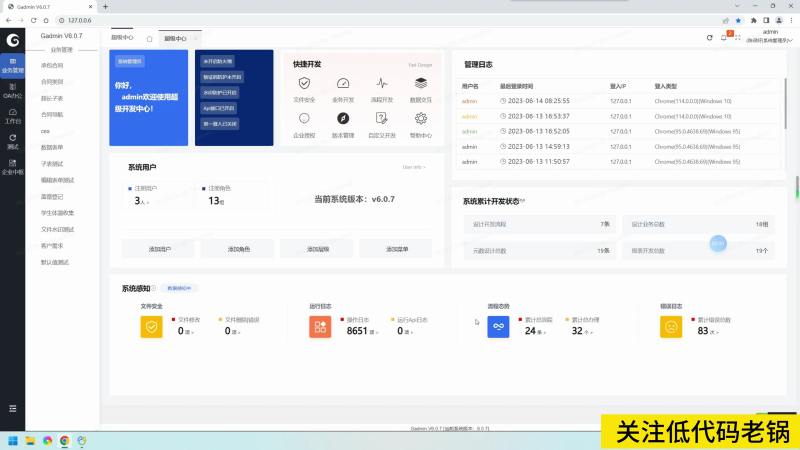Open the question-document 自定义开发 shortcut icon

(x=382, y=118)
